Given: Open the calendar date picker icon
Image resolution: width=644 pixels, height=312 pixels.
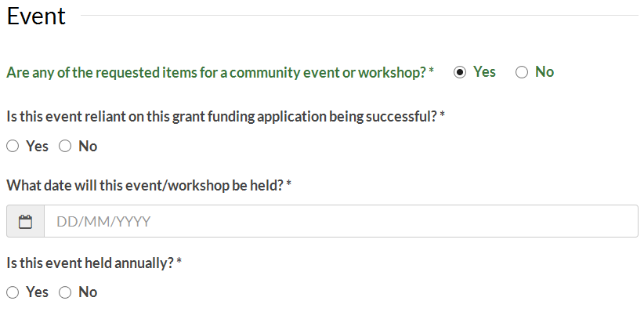Looking at the screenshot, I should coord(26,222).
